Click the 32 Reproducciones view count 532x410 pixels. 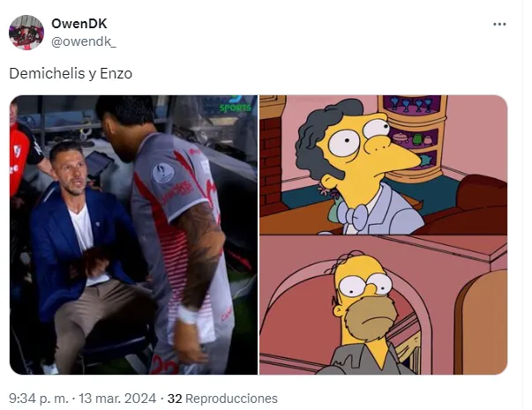pos(222,399)
